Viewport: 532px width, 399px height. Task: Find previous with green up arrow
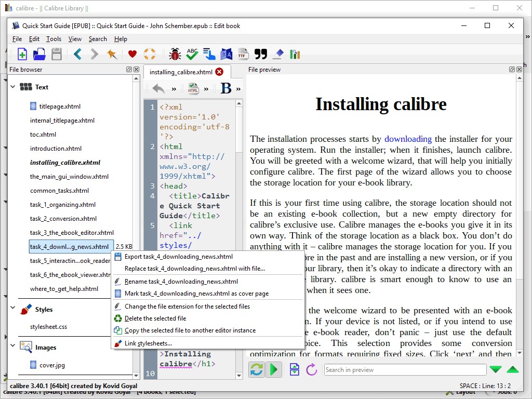click(x=513, y=369)
